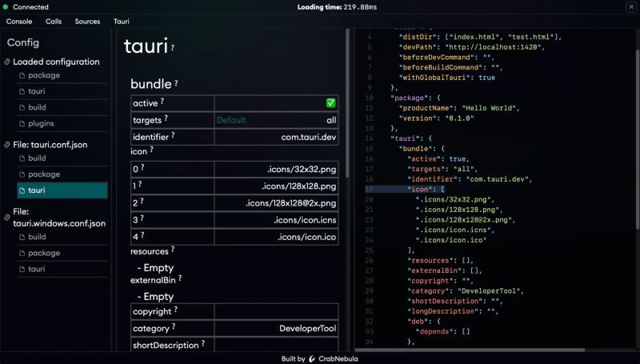Click the help mark next to resources
This screenshot has height=364, width=640.
173,249
